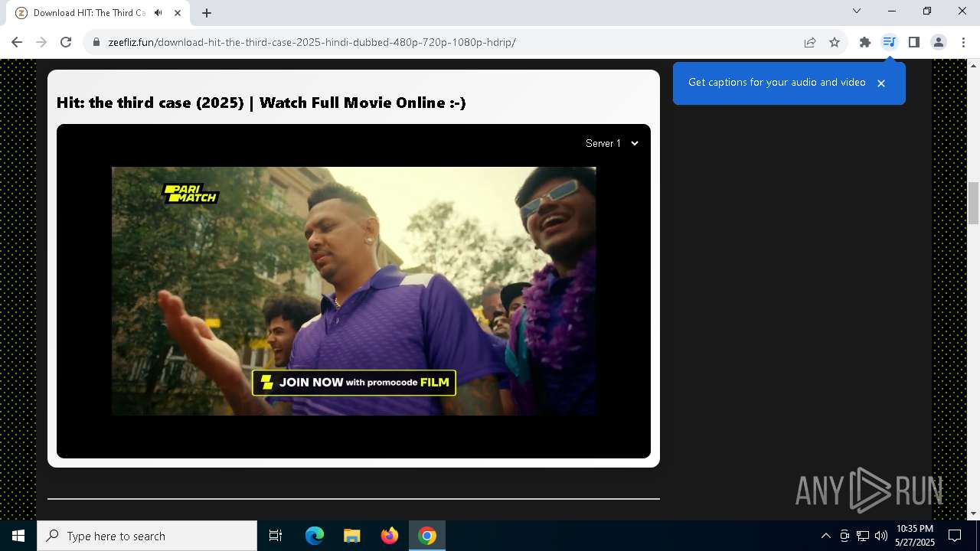This screenshot has height=551, width=980.
Task: Mute tab audio speaker icon
Action: (x=158, y=13)
